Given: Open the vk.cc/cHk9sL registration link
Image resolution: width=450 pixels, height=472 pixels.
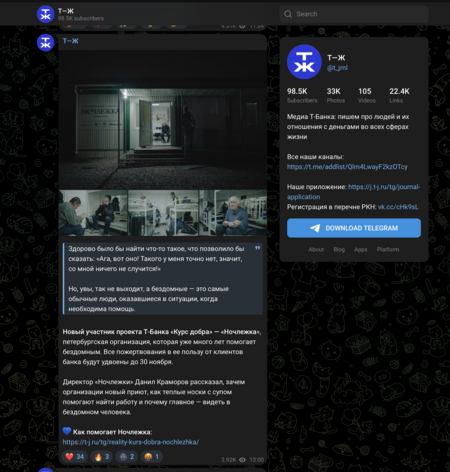Looking at the screenshot, I should tap(398, 207).
